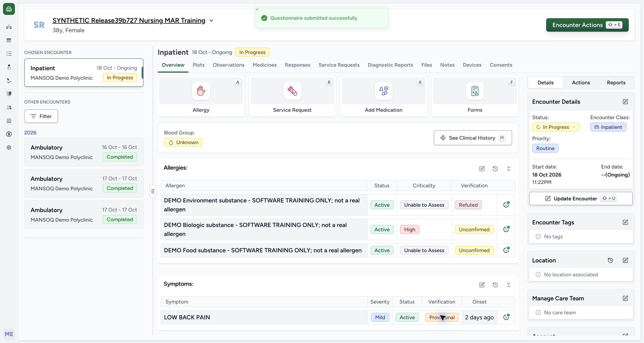The image size is (644, 343).
Task: View Allergies history
Action: (x=495, y=169)
